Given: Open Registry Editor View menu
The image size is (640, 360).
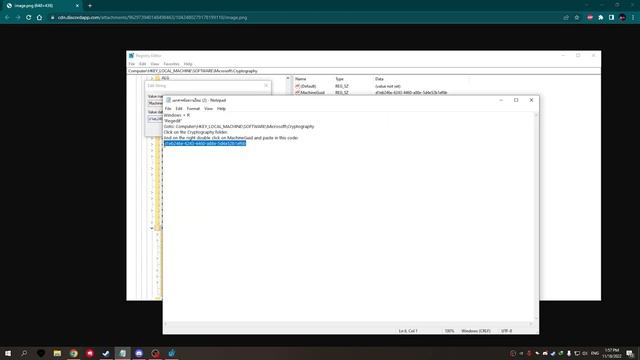Looking at the screenshot, I should 155,64.
